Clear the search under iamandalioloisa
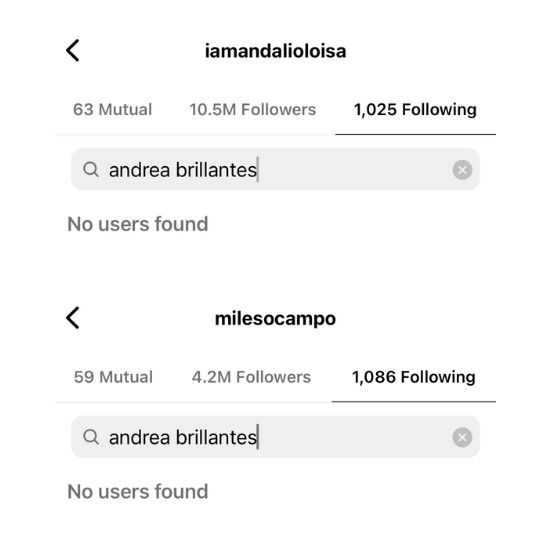 tap(462, 170)
